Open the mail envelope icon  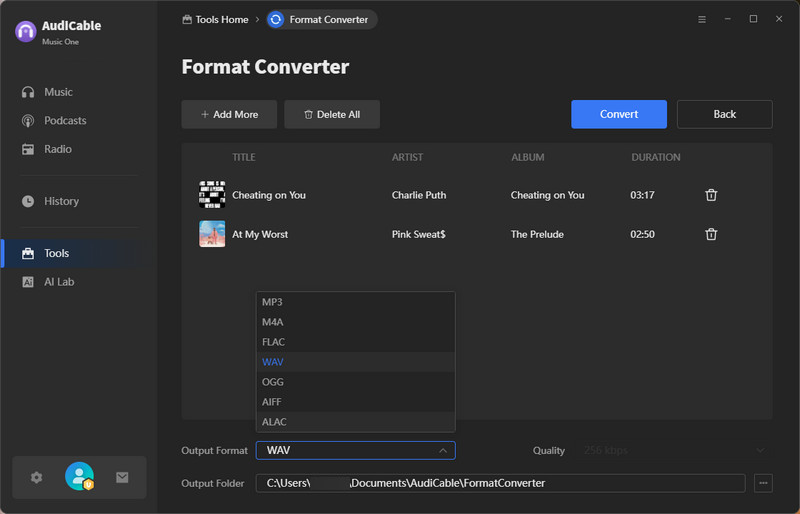click(x=122, y=477)
